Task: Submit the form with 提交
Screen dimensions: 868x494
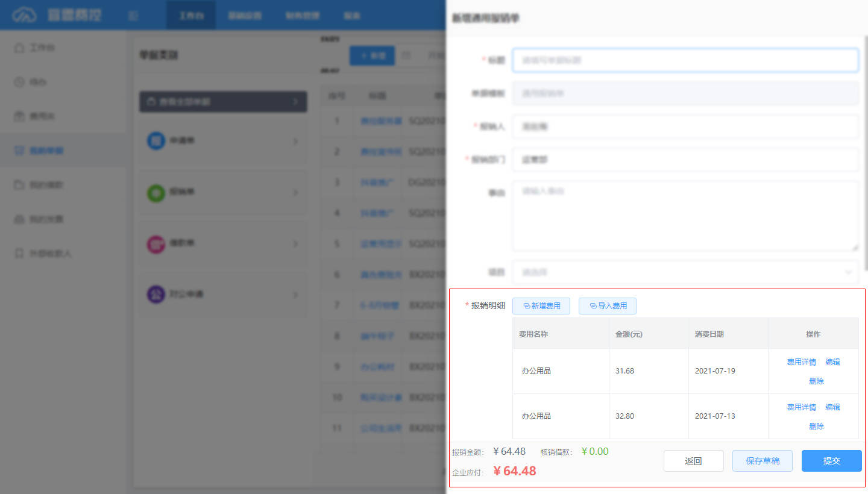Action: tap(832, 461)
